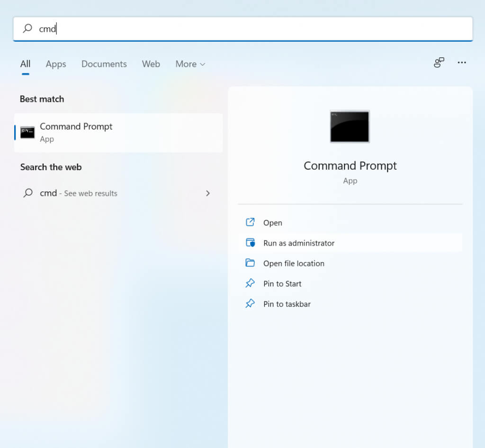Expand web results chevron arrow
This screenshot has height=448, width=485.
(208, 193)
